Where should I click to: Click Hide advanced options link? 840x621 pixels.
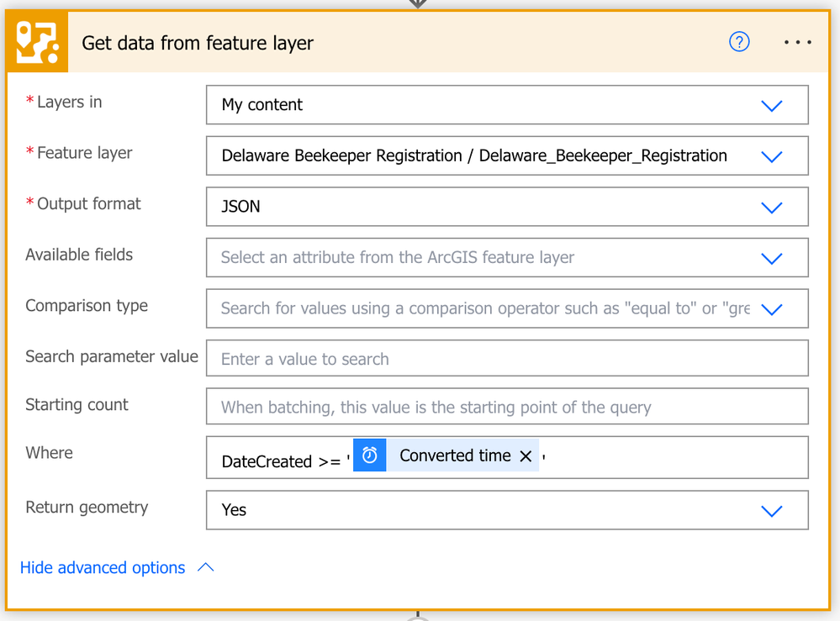103,568
